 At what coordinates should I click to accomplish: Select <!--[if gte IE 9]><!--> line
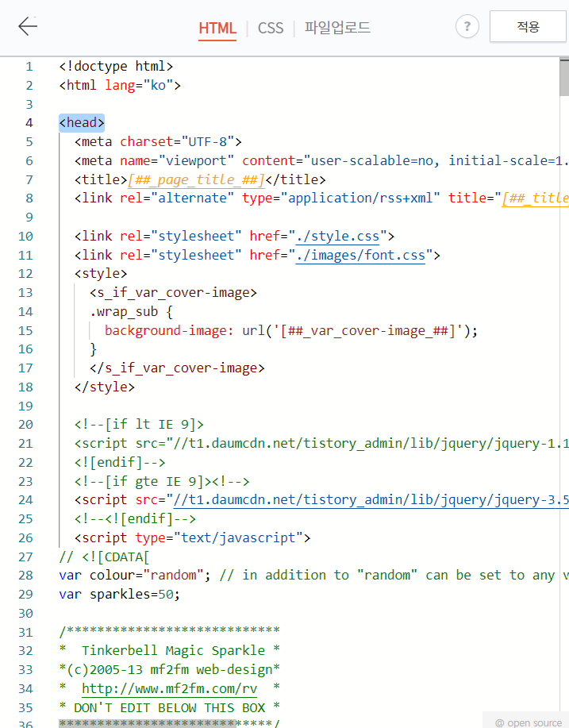[162, 481]
